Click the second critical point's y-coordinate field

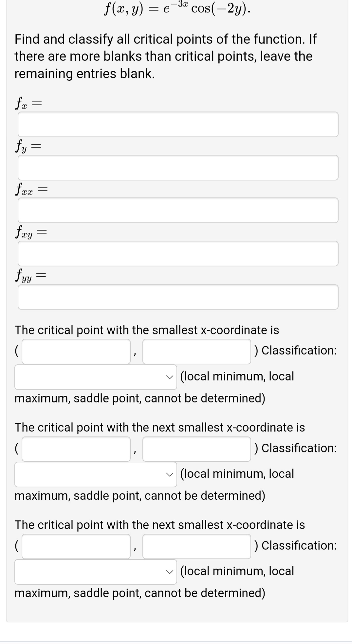coord(196,449)
